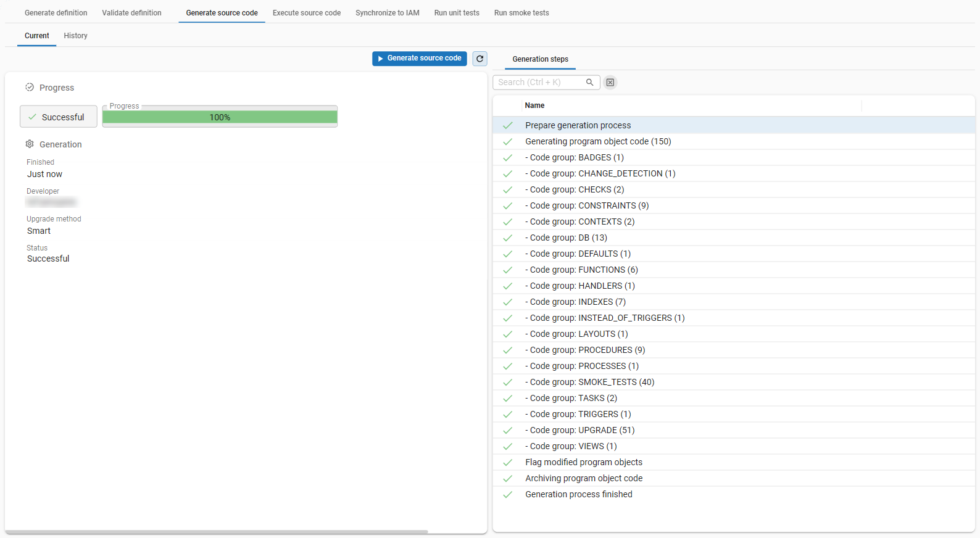The image size is (980, 538).
Task: Select the Archiving program object code row
Action: click(734, 478)
